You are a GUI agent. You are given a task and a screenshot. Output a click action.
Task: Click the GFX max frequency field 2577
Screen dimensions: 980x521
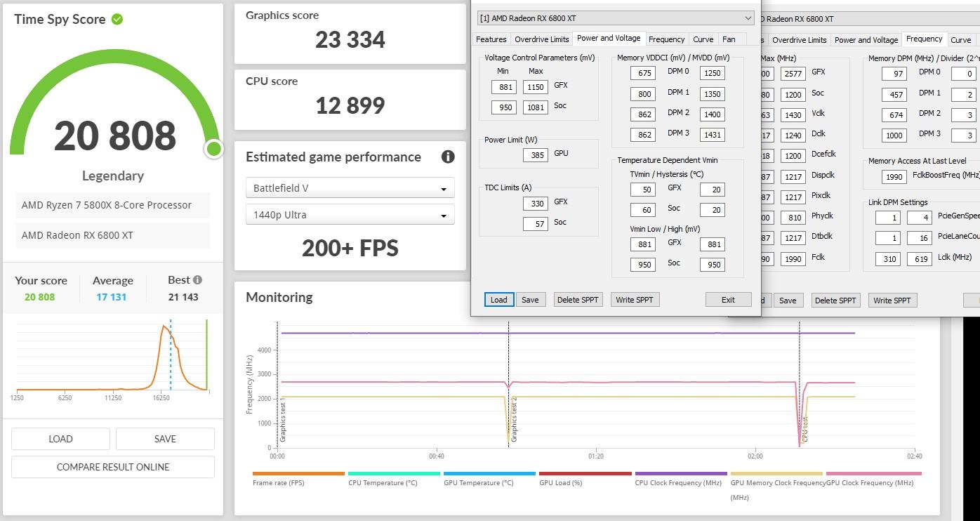click(793, 74)
